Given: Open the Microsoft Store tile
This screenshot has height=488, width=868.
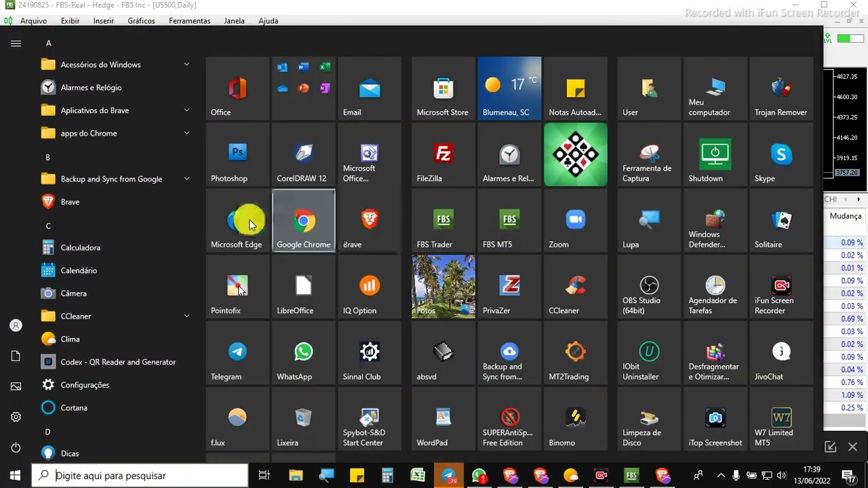Looking at the screenshot, I should (x=443, y=88).
